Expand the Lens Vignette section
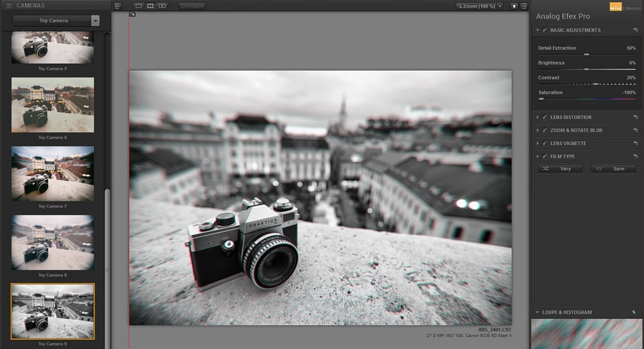 pos(538,143)
